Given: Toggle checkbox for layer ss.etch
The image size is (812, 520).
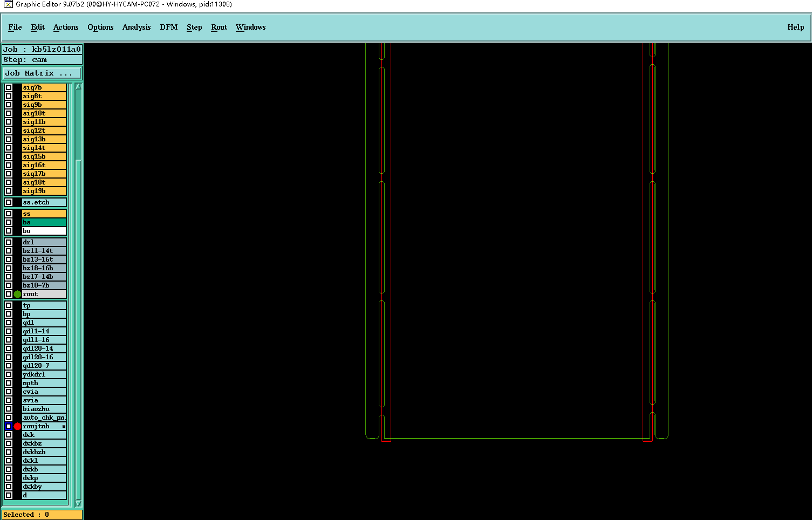Looking at the screenshot, I should (x=9, y=202).
